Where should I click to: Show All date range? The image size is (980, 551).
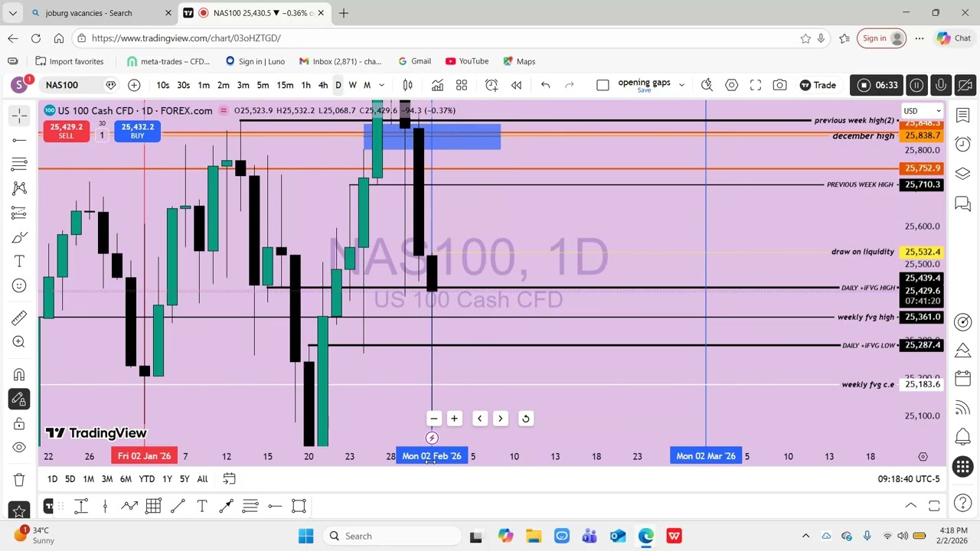click(x=202, y=479)
